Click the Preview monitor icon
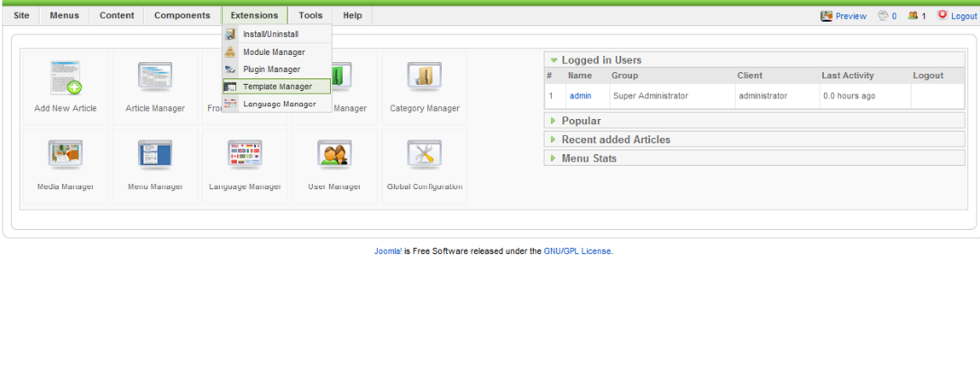Viewport: 980px width, 365px height. pyautogui.click(x=827, y=15)
